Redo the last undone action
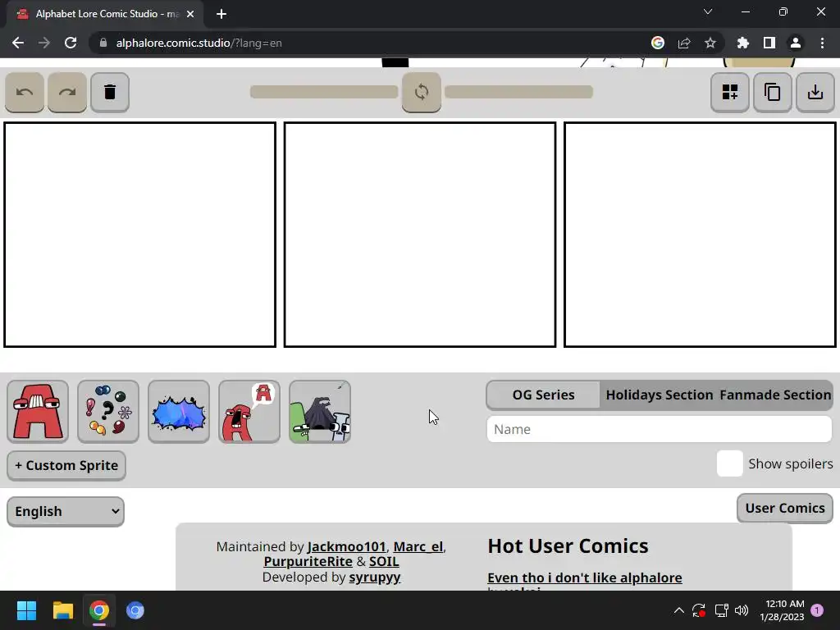The image size is (840, 630). [67, 92]
